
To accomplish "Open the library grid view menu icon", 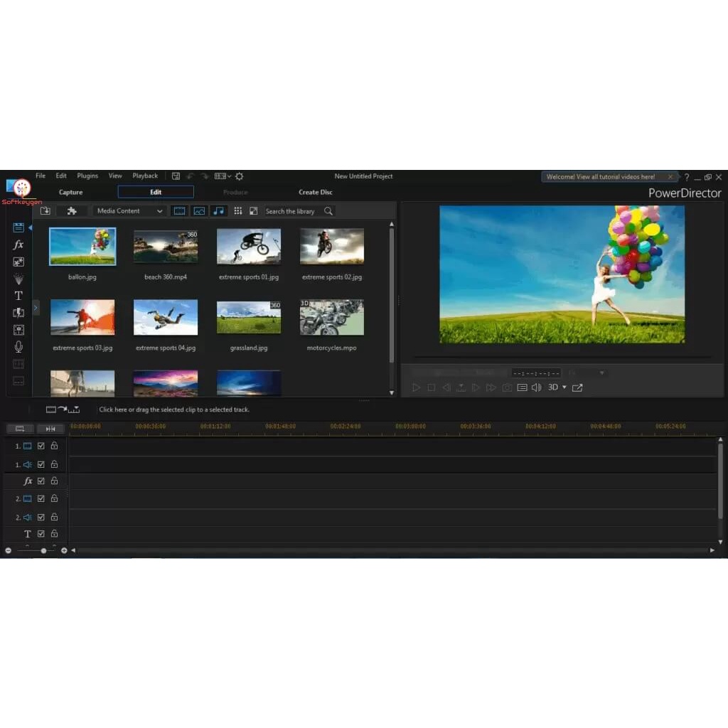I will [x=237, y=210].
